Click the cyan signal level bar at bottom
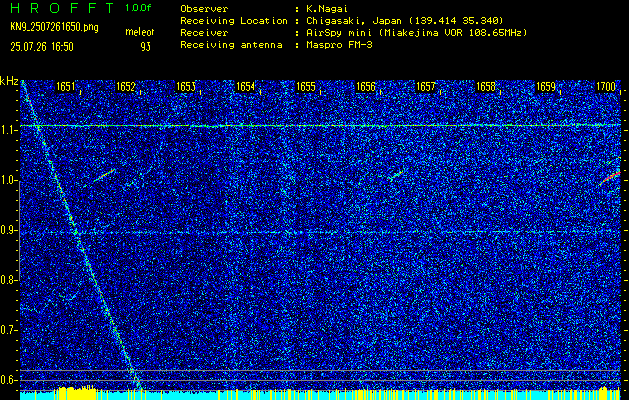Viewport: 629px width, 400px height. click(x=320, y=396)
